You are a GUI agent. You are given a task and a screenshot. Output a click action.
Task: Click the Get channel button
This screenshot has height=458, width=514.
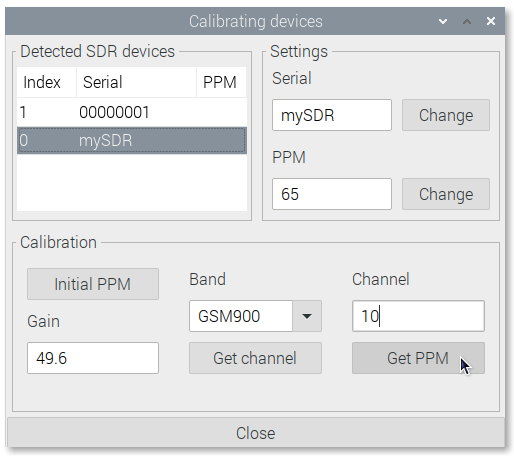pos(255,358)
